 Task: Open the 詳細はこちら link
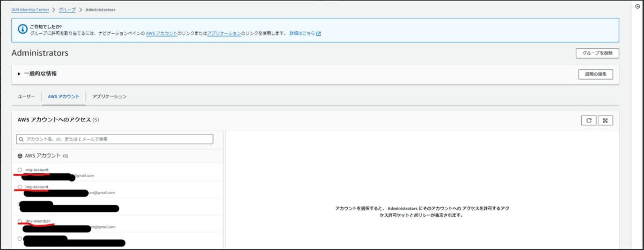click(302, 33)
